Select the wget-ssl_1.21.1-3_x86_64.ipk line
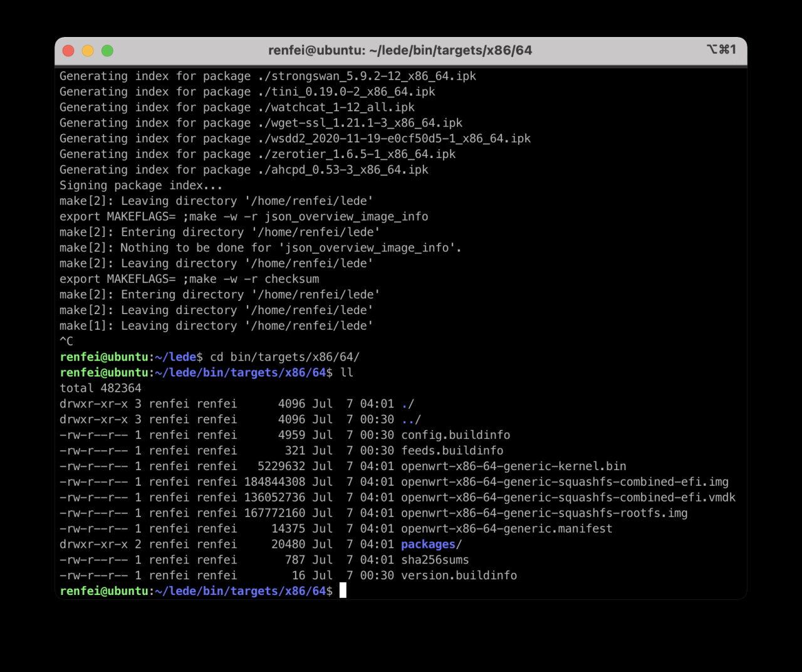 point(261,123)
